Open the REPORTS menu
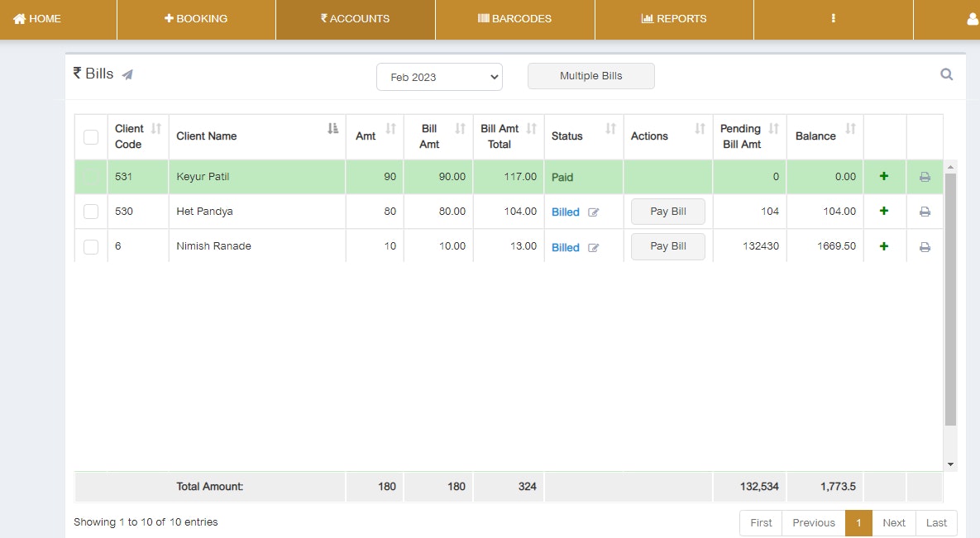The image size is (980, 538). pyautogui.click(x=674, y=19)
